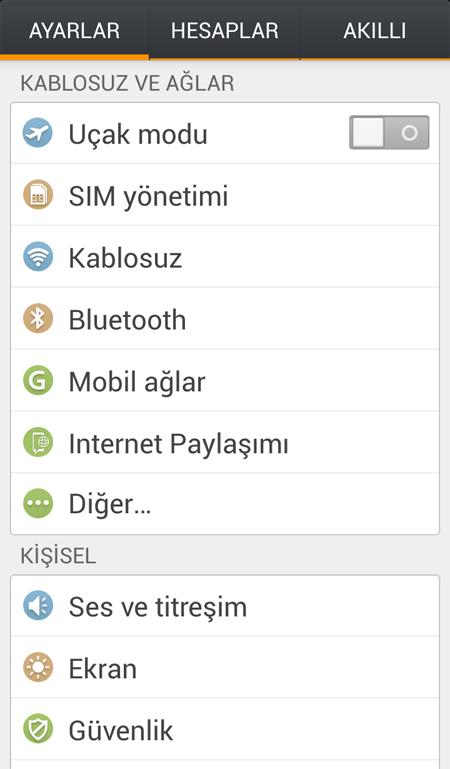Tap the Wi-Fi icon beside Kablosuz
Image resolution: width=450 pixels, height=769 pixels.
[38, 256]
